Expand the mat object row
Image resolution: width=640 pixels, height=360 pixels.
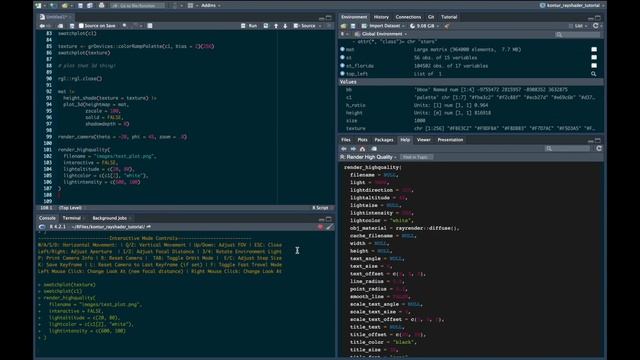(x=342, y=49)
